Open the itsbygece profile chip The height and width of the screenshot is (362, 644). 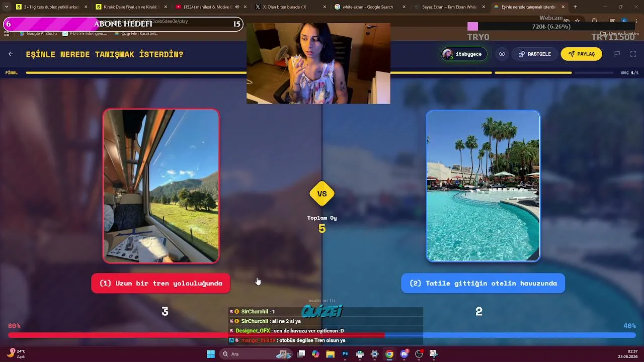click(x=464, y=54)
